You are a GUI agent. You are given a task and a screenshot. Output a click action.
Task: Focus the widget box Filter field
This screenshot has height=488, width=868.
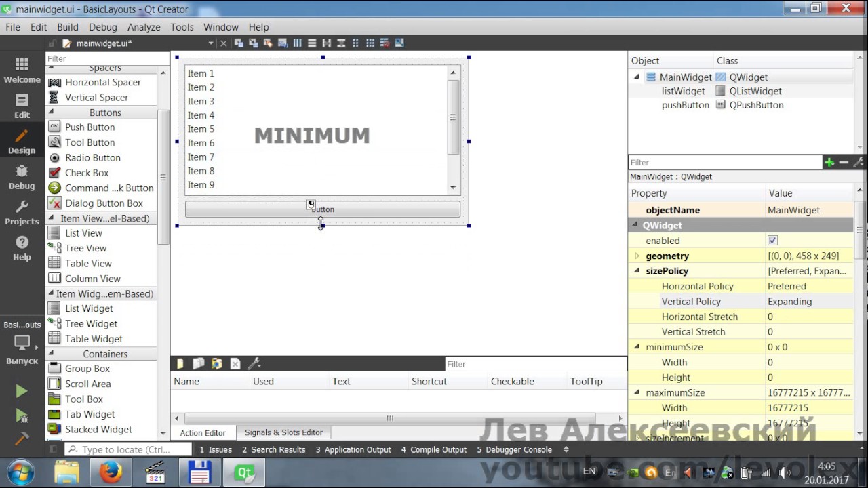pos(107,59)
